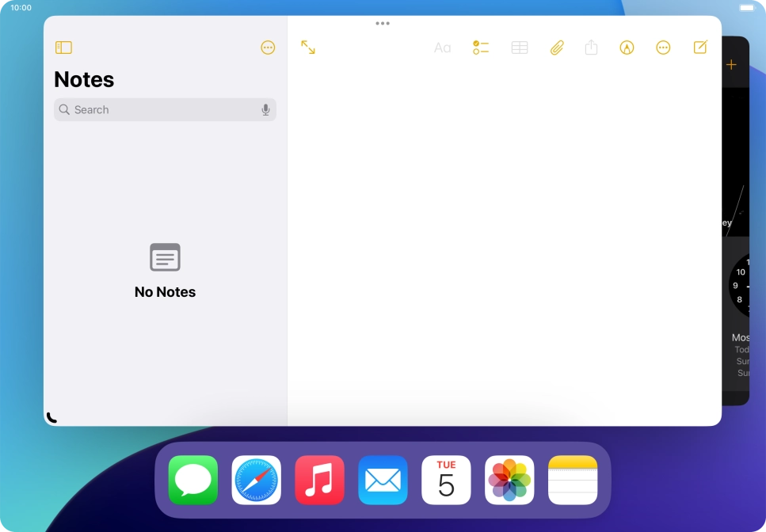Open the Calendar app showing Tuesday 5

click(x=446, y=479)
